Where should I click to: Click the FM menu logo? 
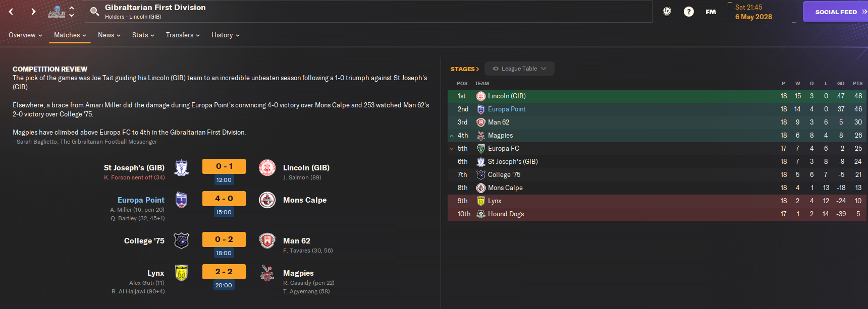(711, 12)
